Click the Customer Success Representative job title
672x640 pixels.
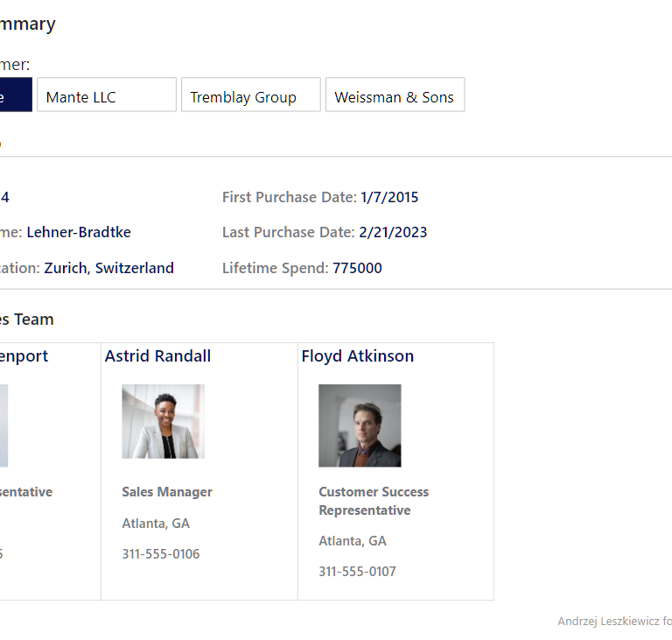[x=373, y=501]
